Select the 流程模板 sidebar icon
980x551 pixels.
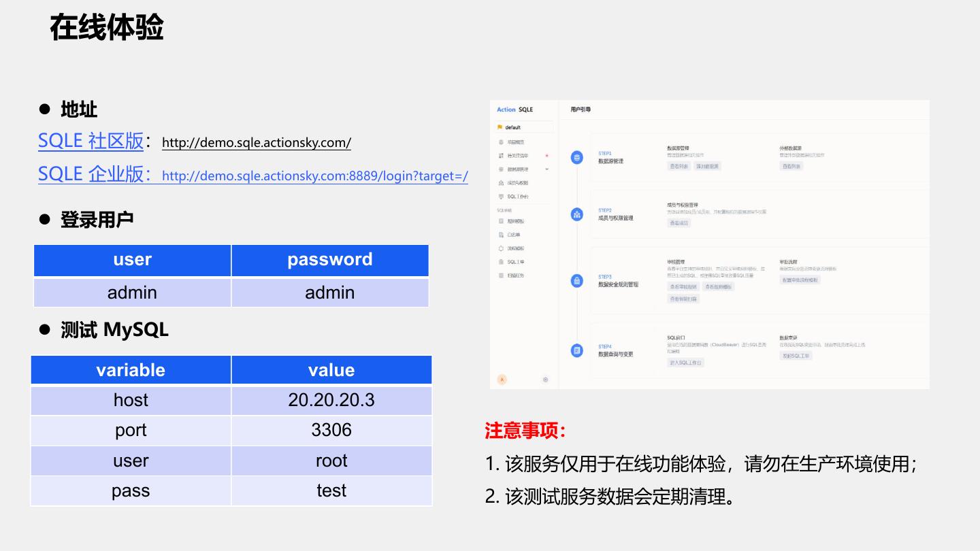502,248
